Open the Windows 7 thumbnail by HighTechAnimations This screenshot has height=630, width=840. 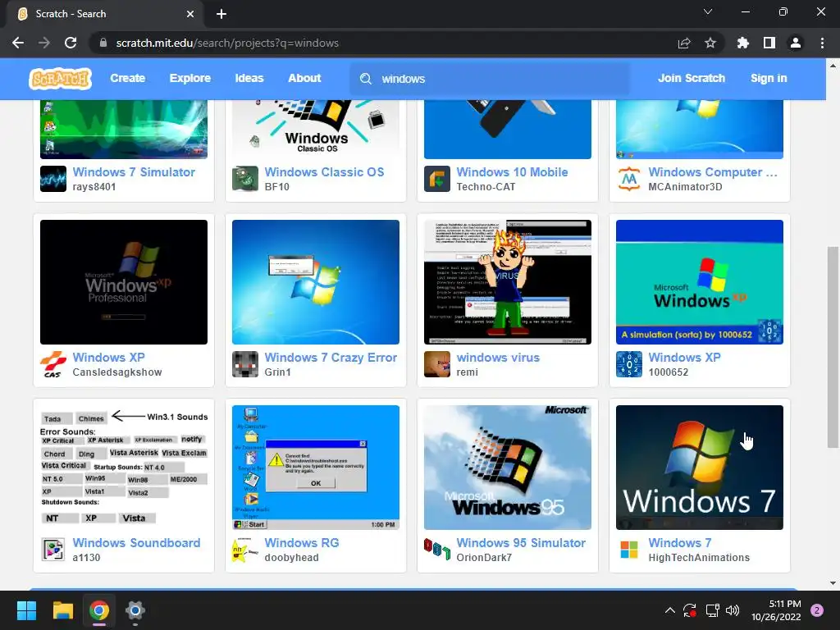point(700,467)
